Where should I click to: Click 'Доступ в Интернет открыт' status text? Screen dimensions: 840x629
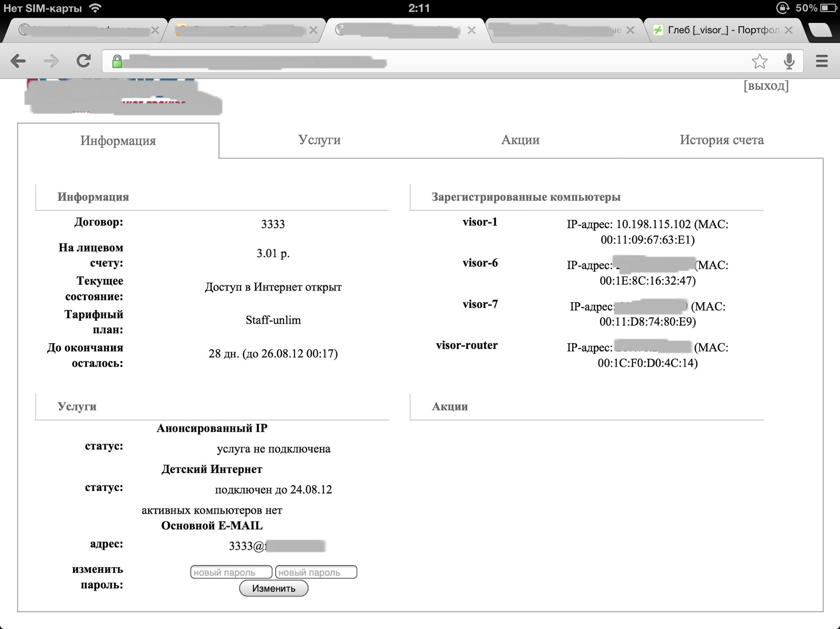273,287
